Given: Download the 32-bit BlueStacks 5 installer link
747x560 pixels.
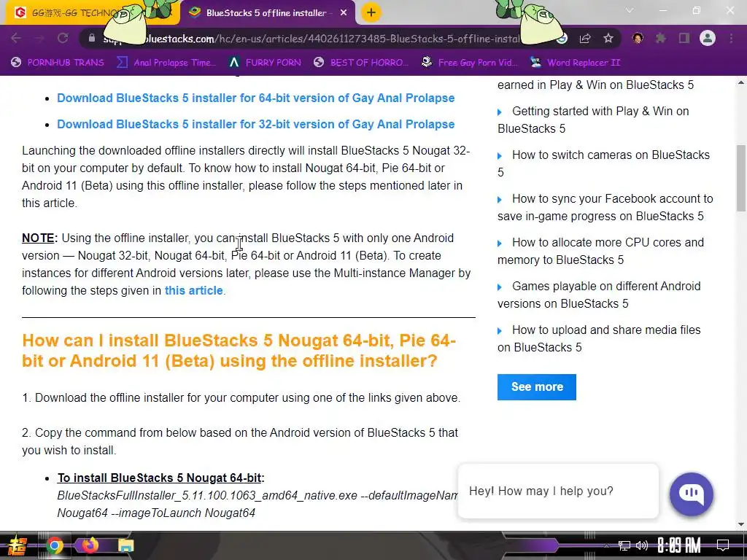Looking at the screenshot, I should tap(256, 124).
